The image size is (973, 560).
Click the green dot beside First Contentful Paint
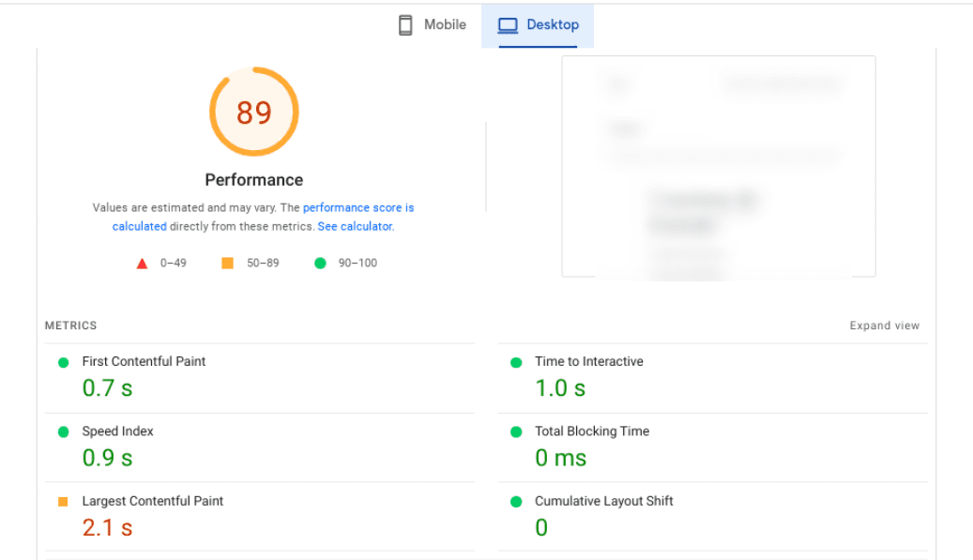pos(62,361)
